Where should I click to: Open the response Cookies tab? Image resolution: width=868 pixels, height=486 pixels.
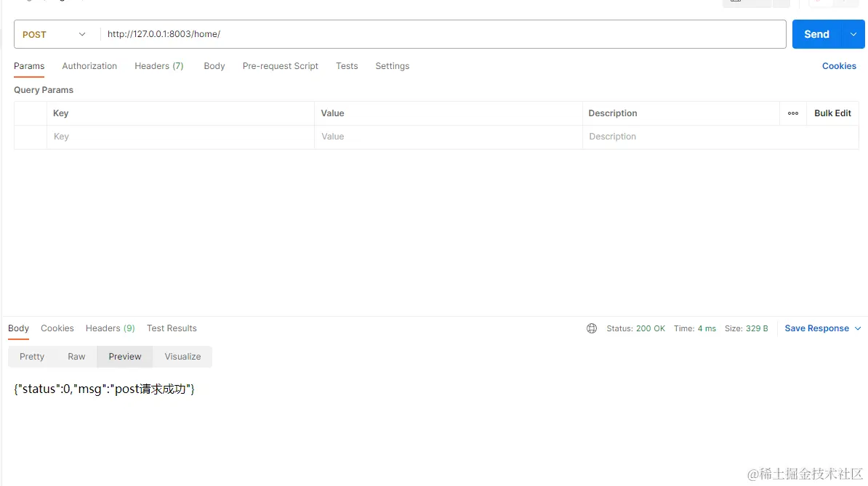tap(57, 328)
